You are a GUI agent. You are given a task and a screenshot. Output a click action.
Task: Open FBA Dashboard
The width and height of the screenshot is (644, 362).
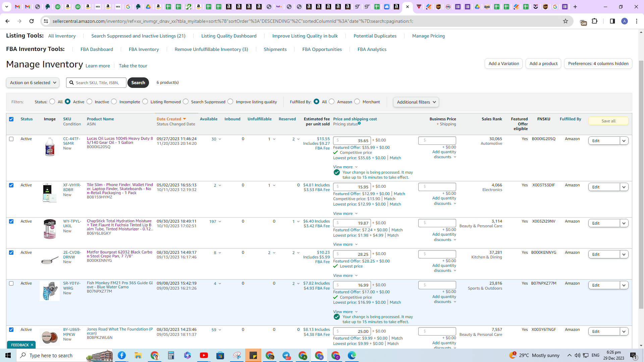97,49
